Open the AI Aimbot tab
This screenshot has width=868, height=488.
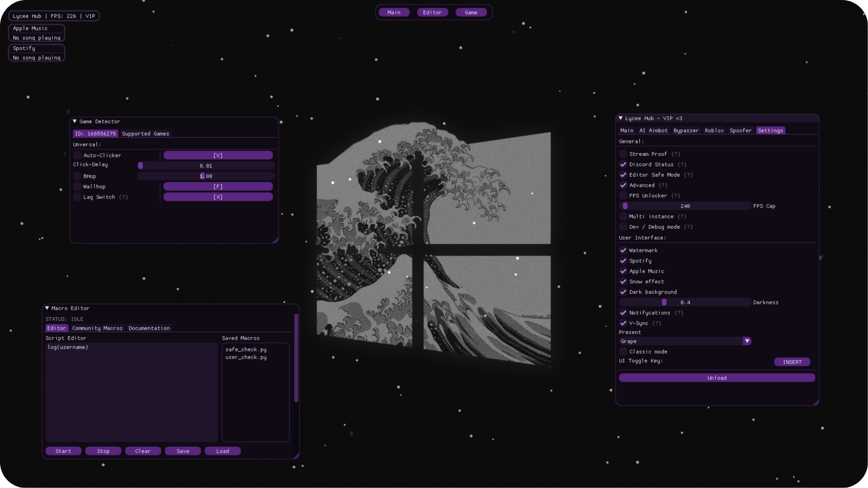(x=653, y=130)
